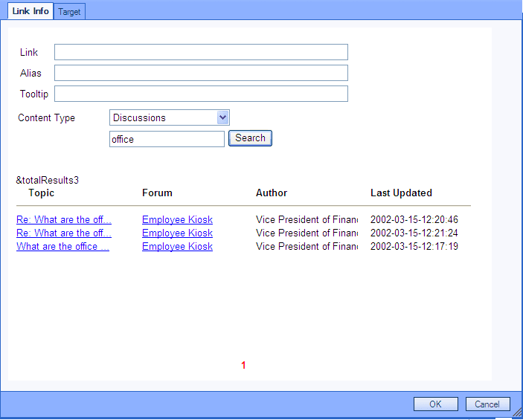Screen dimensions: 523x420
Task: Click the Search button
Action: click(x=250, y=138)
